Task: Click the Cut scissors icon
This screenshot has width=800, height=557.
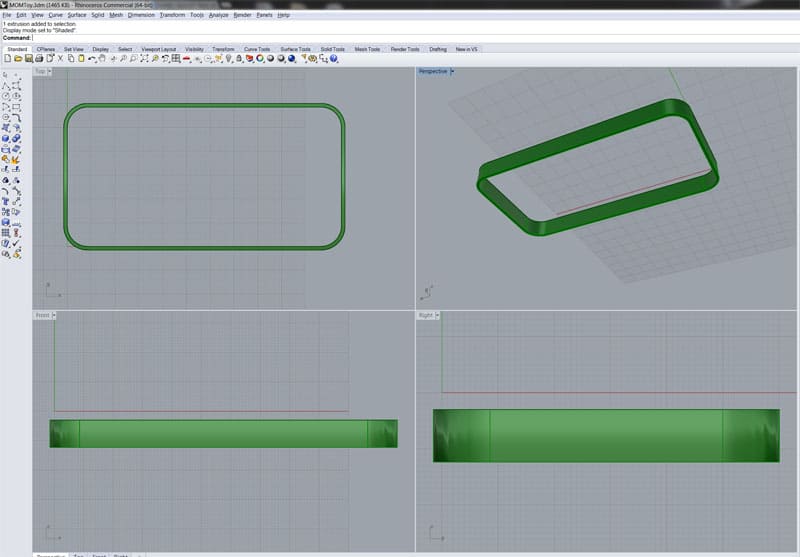Action: click(x=60, y=59)
